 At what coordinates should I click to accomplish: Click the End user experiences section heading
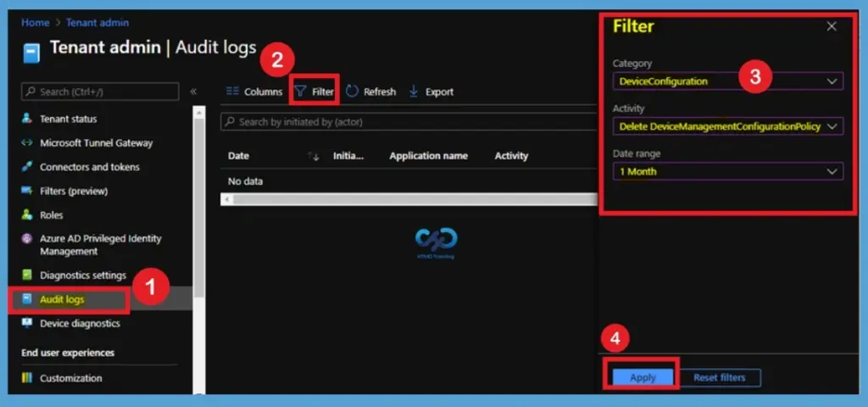pos(68,353)
